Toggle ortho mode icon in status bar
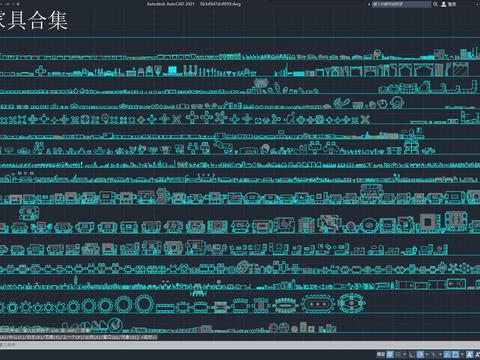The width and height of the screenshot is (480, 360). tap(412, 354)
